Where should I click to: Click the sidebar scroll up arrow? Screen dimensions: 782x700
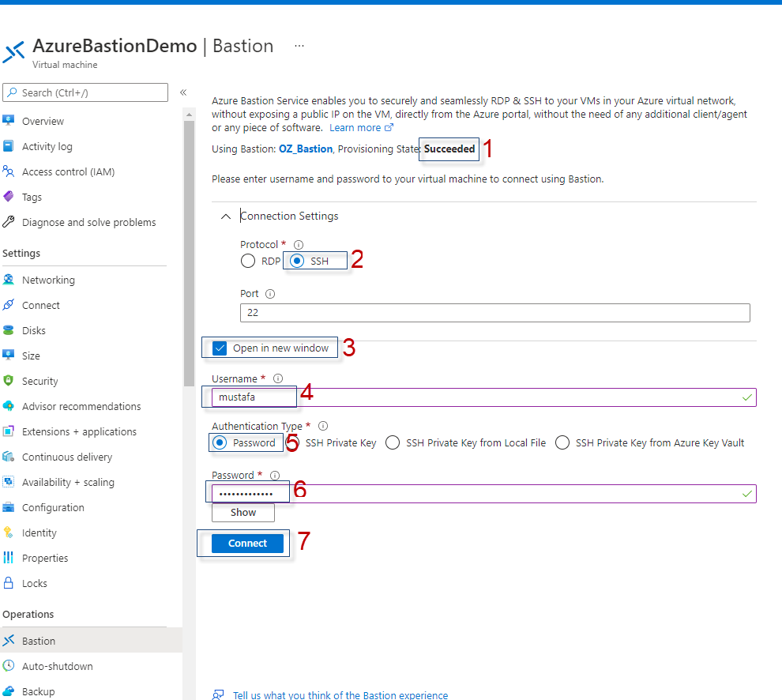[189, 115]
